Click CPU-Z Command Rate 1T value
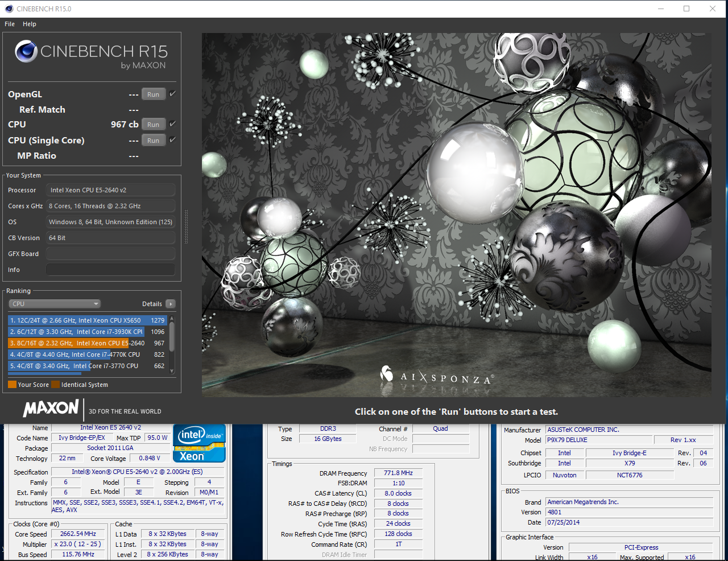This screenshot has height=561, width=728. 398,544
